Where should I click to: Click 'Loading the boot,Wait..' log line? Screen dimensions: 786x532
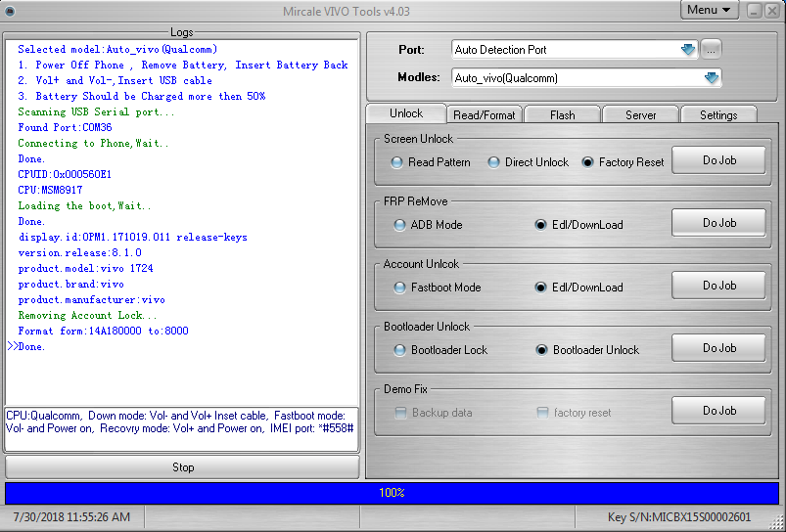[85, 205]
